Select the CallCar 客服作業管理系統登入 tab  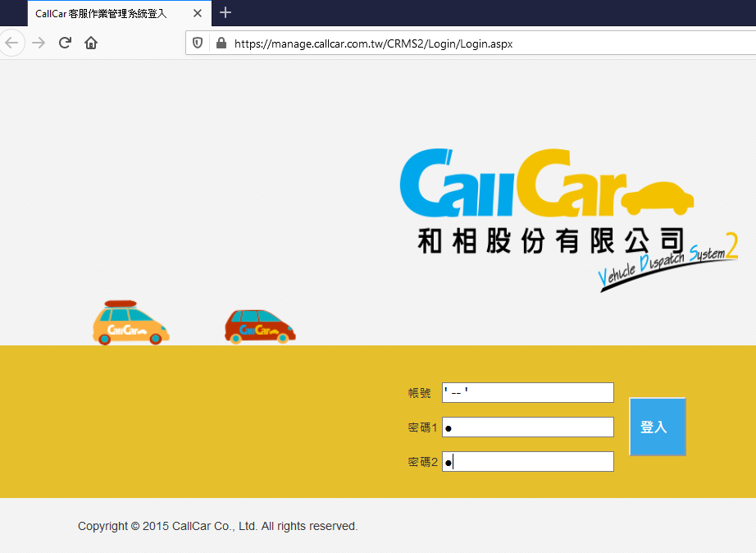click(120, 13)
